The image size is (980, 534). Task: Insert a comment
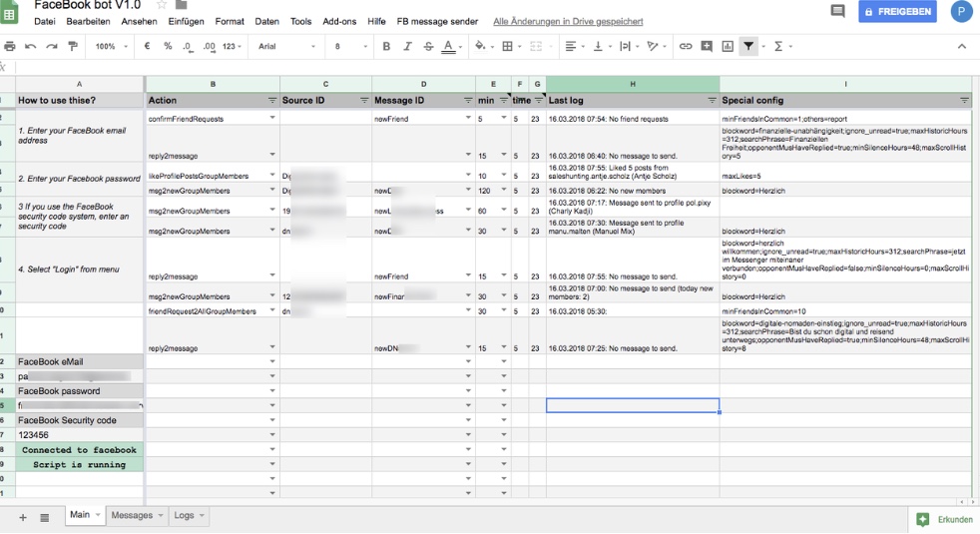(707, 46)
